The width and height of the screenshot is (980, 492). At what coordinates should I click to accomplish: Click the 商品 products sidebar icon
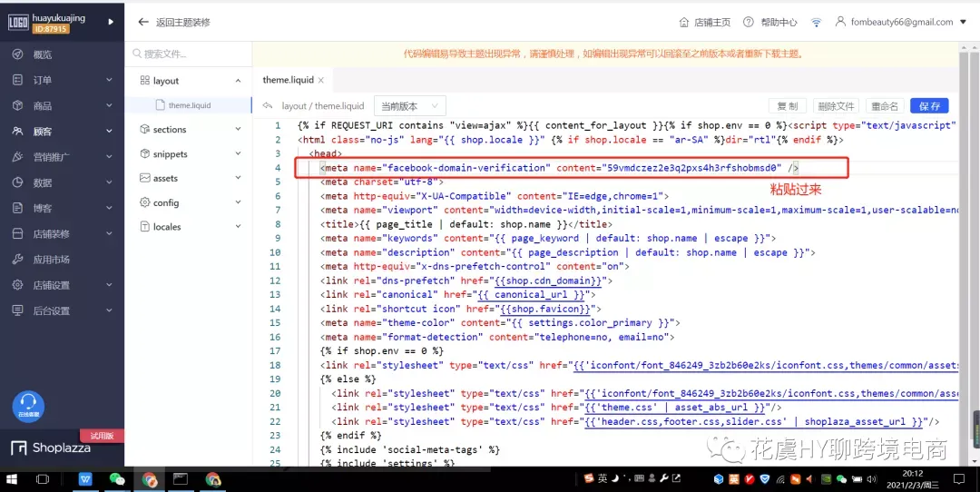coord(17,105)
